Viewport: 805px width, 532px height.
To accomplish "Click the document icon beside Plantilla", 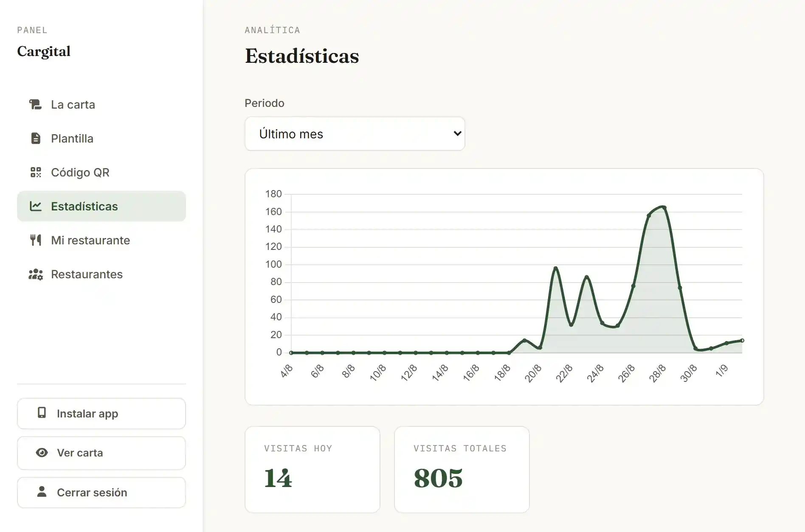I will point(36,138).
